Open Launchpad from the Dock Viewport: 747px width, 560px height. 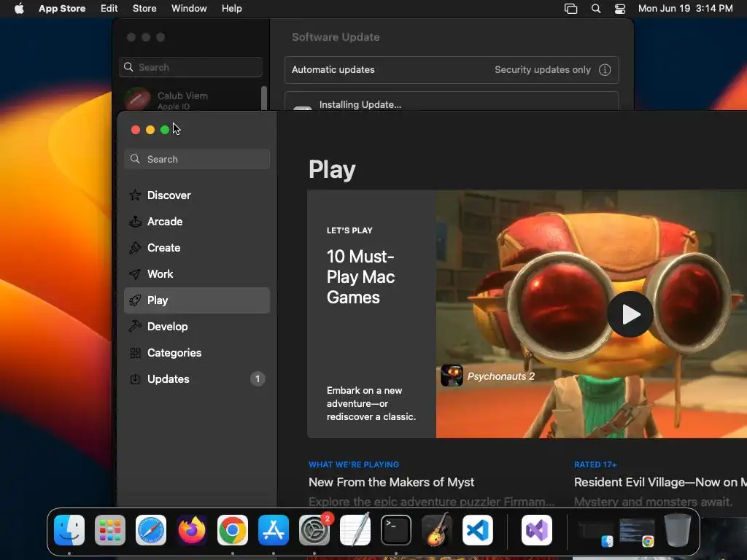110,530
